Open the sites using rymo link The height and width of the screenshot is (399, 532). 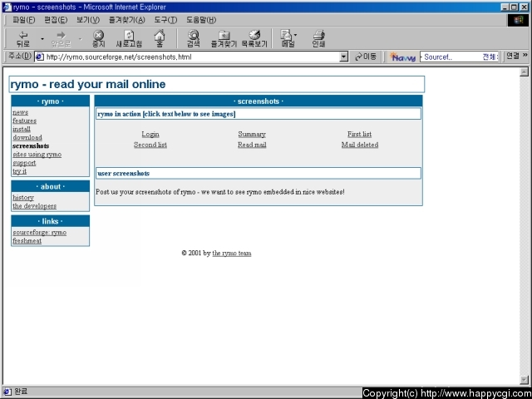coord(37,155)
